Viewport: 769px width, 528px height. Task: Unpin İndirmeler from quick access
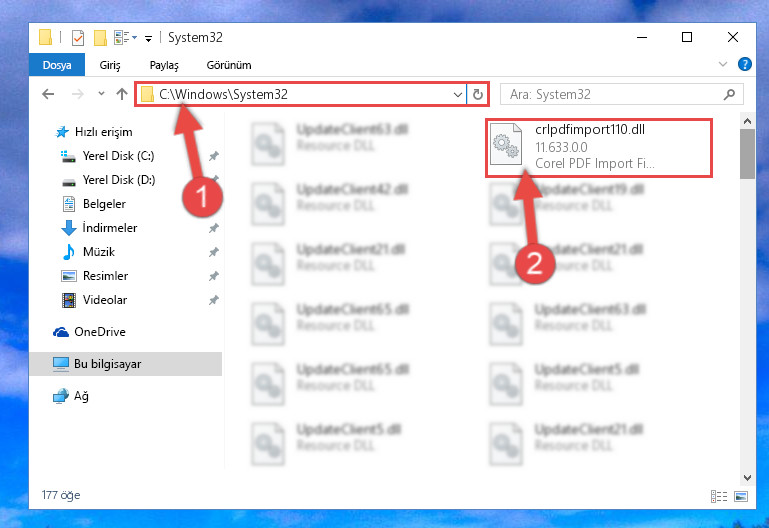click(x=214, y=228)
